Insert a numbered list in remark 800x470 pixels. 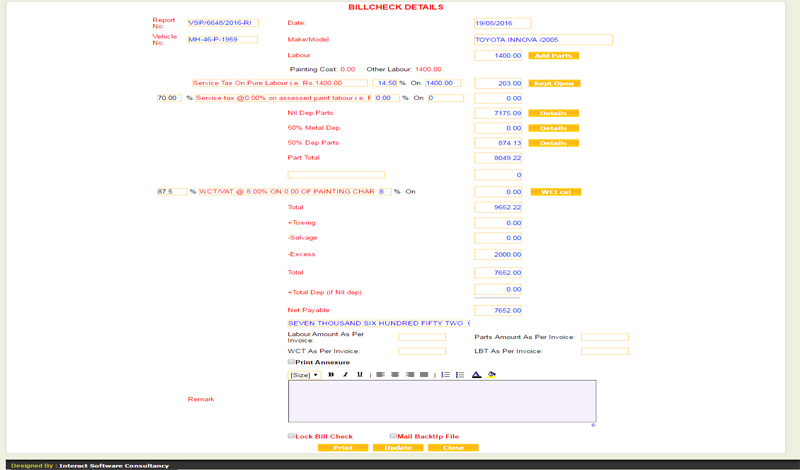pyautogui.click(x=445, y=375)
